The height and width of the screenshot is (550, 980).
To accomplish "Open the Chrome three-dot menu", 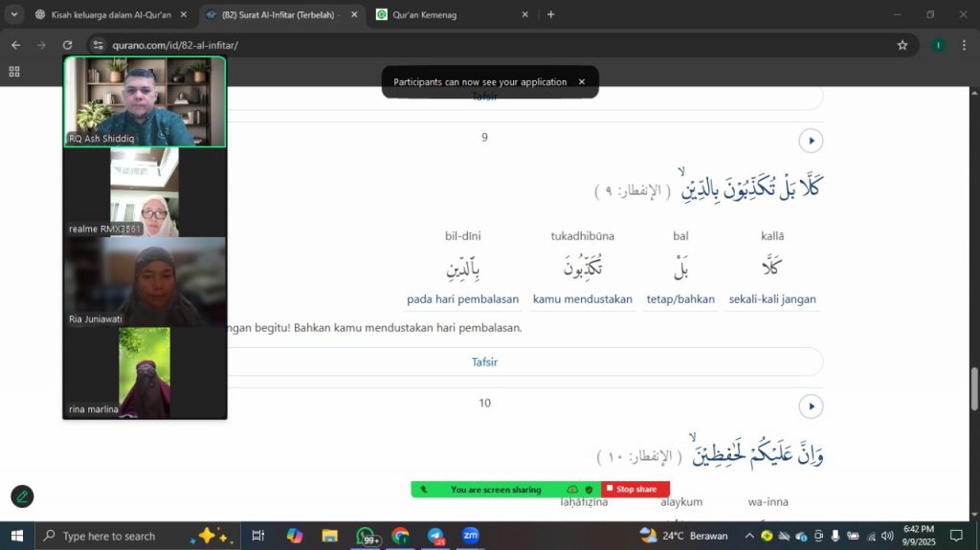I will click(964, 45).
